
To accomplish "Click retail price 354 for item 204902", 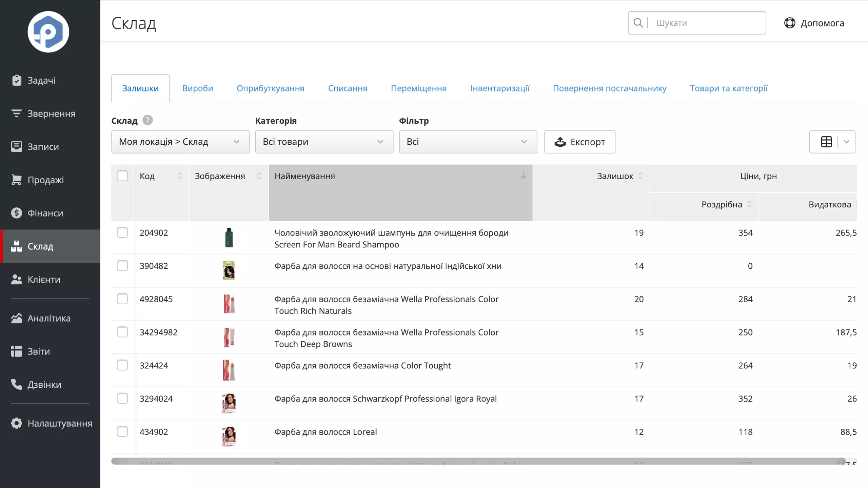I will (745, 233).
